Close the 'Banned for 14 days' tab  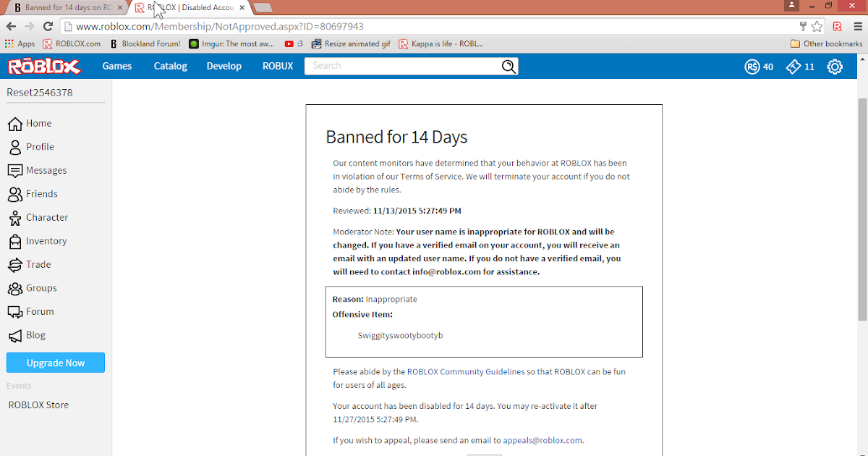pos(120,8)
